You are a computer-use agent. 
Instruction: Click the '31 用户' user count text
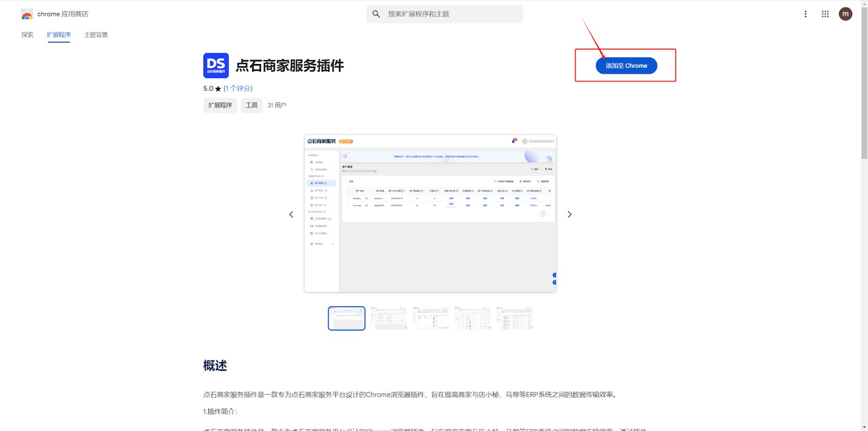coord(277,105)
